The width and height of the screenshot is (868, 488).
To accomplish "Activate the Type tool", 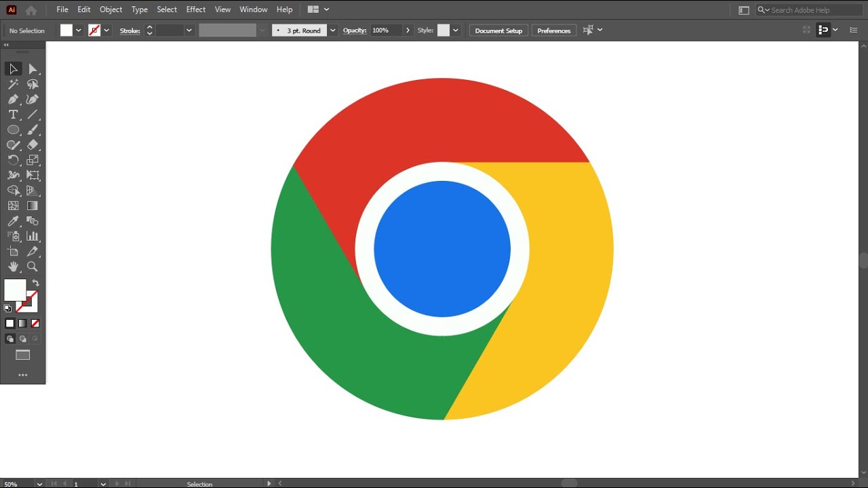I will tap(13, 115).
